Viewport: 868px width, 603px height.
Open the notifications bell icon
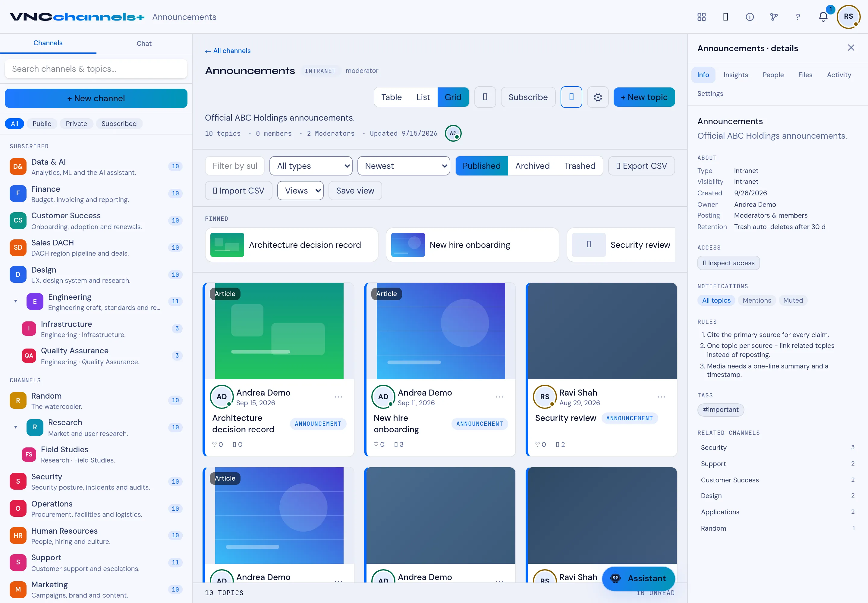coord(823,17)
